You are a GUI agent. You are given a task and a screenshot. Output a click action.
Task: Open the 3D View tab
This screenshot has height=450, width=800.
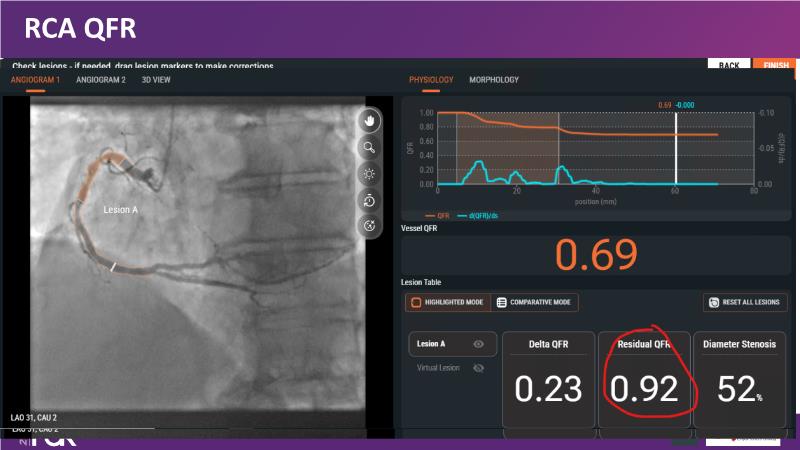(158, 79)
